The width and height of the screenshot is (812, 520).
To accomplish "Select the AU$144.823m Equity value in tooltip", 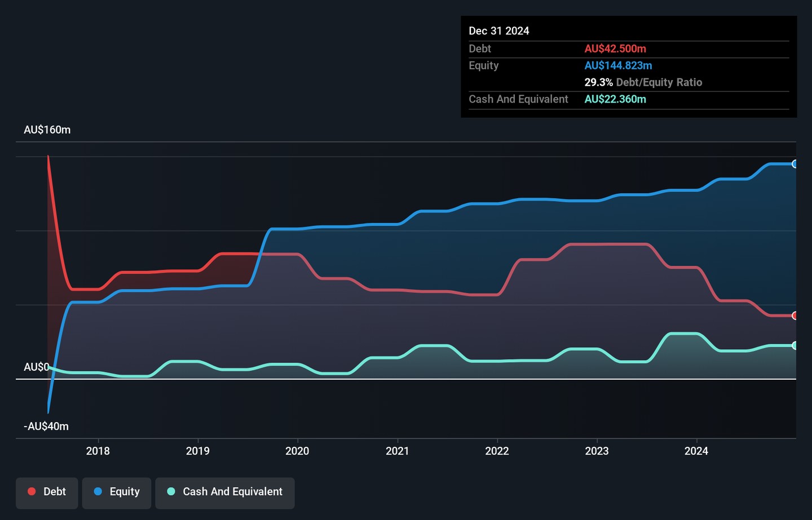I will pyautogui.click(x=618, y=66).
